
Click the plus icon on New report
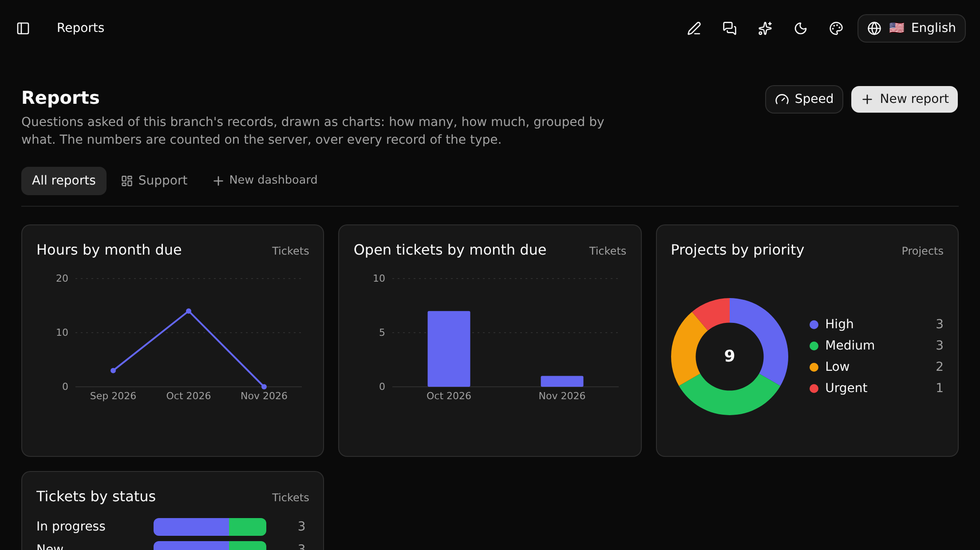(x=867, y=99)
